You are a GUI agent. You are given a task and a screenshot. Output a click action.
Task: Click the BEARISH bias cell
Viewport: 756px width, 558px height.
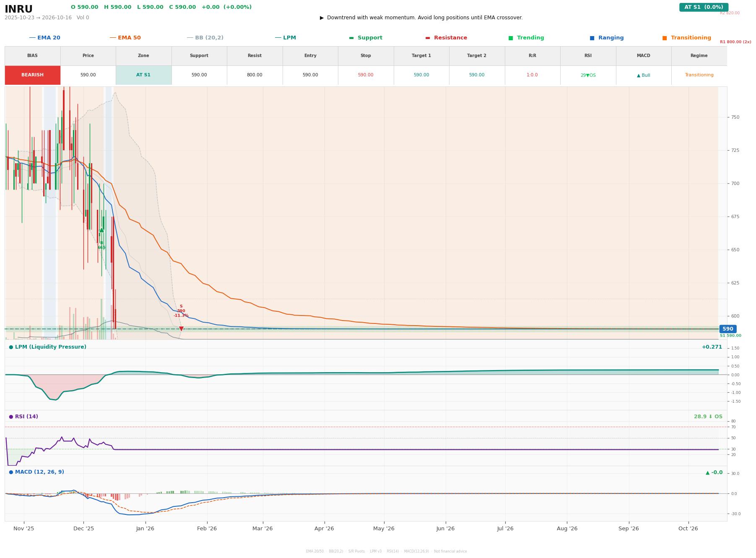tap(33, 75)
